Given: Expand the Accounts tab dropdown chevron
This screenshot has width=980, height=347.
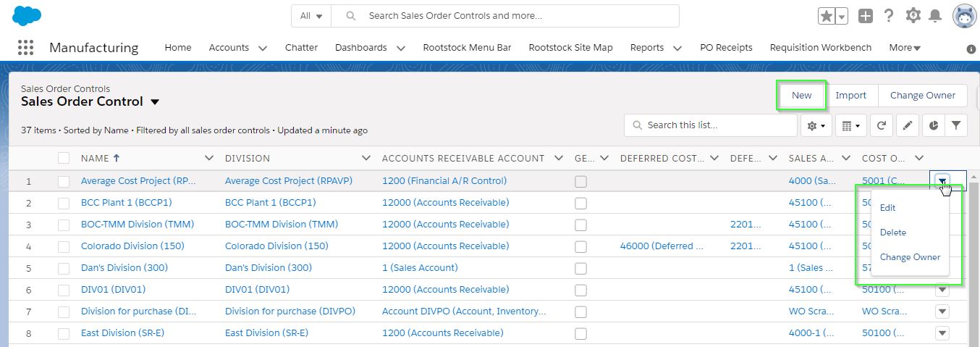Looking at the screenshot, I should [x=262, y=49].
